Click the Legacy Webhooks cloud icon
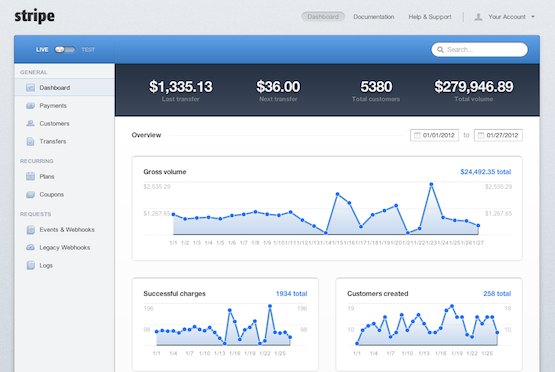This screenshot has height=372, width=555. point(30,247)
